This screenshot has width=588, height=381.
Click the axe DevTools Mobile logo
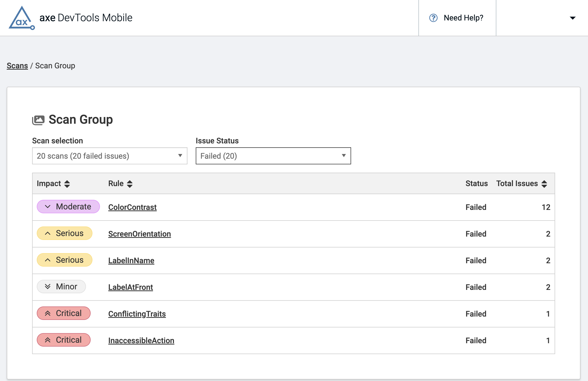[22, 18]
